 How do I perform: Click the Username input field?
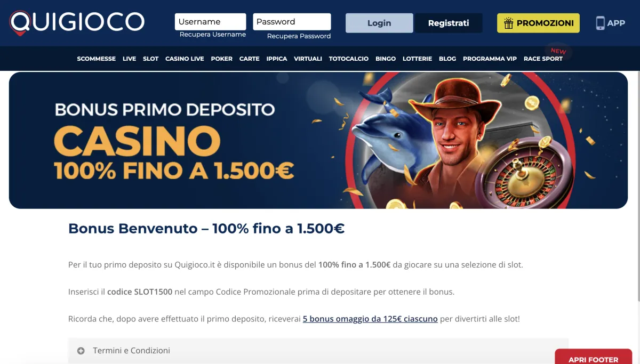210,22
